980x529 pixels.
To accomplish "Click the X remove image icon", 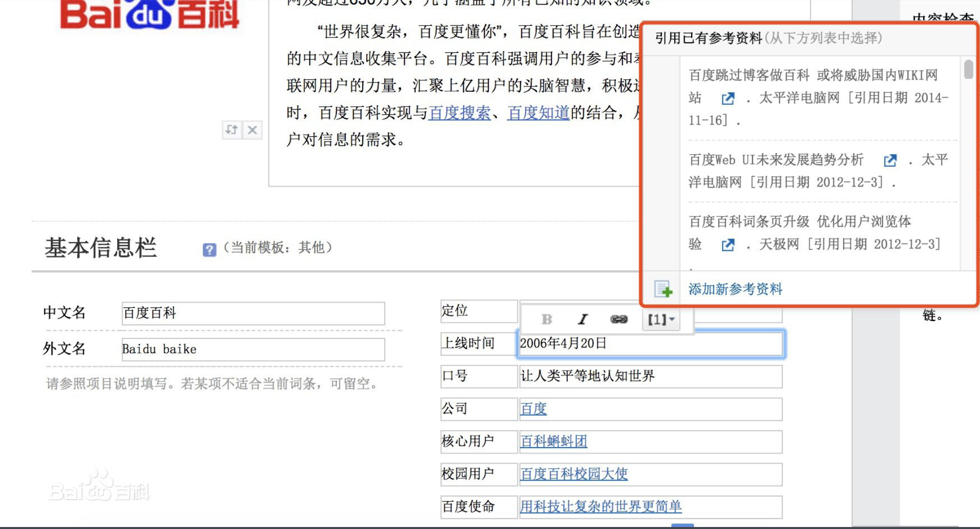I will pos(252,130).
